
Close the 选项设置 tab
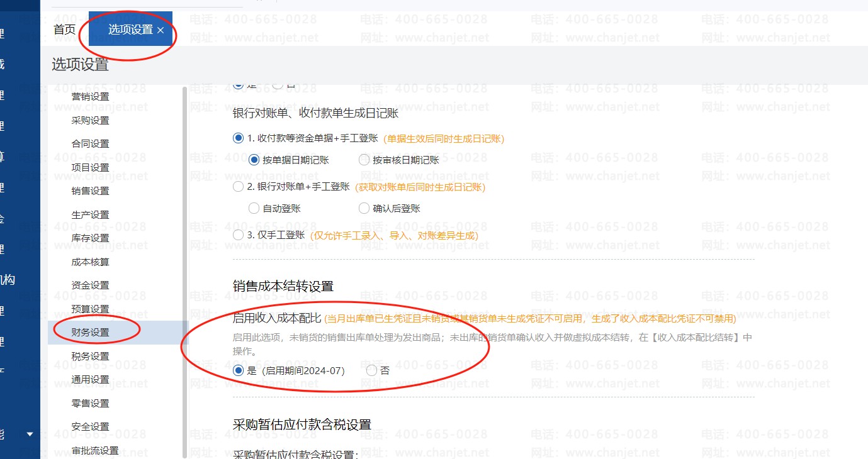[161, 30]
